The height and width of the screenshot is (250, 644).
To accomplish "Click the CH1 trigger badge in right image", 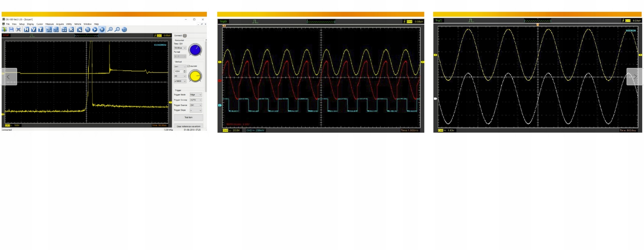I will click(628, 20).
